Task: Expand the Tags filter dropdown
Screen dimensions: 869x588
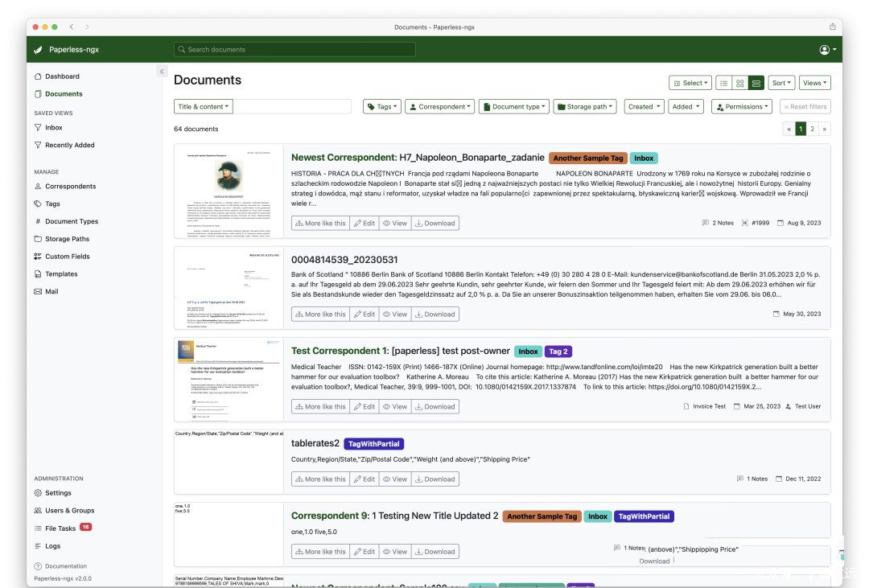Action: click(382, 106)
